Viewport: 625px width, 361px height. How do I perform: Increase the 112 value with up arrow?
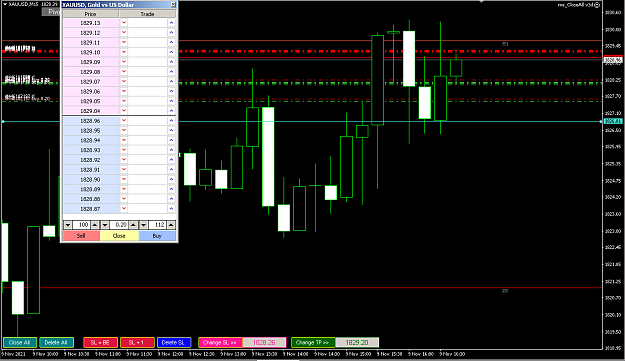[171, 225]
